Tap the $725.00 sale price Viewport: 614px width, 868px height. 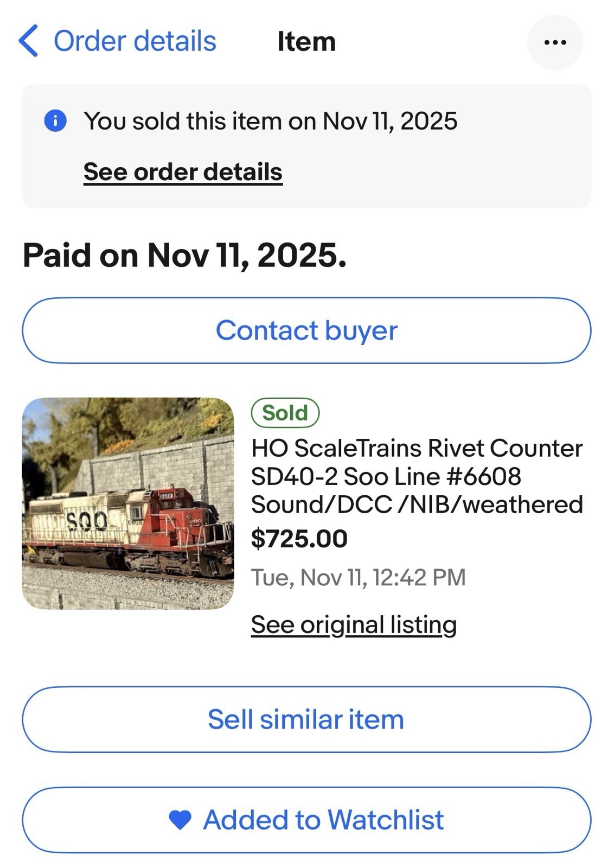[299, 539]
